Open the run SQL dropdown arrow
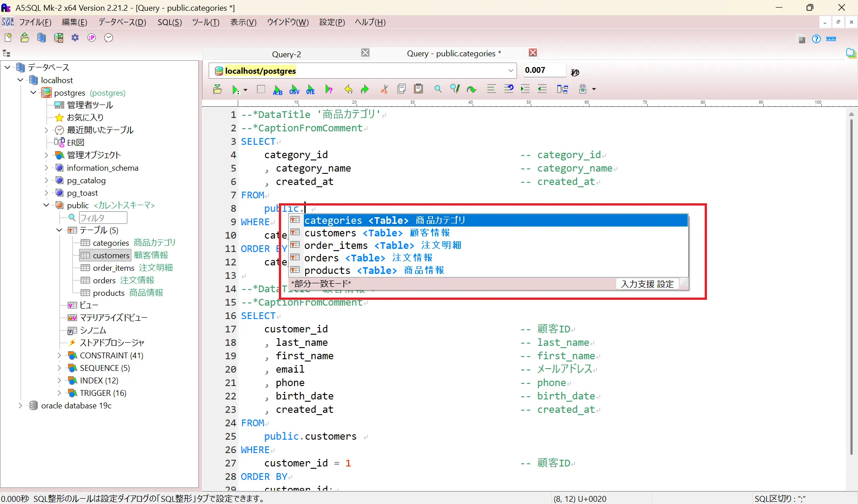Screen dimensions: 858x504 tap(245, 90)
